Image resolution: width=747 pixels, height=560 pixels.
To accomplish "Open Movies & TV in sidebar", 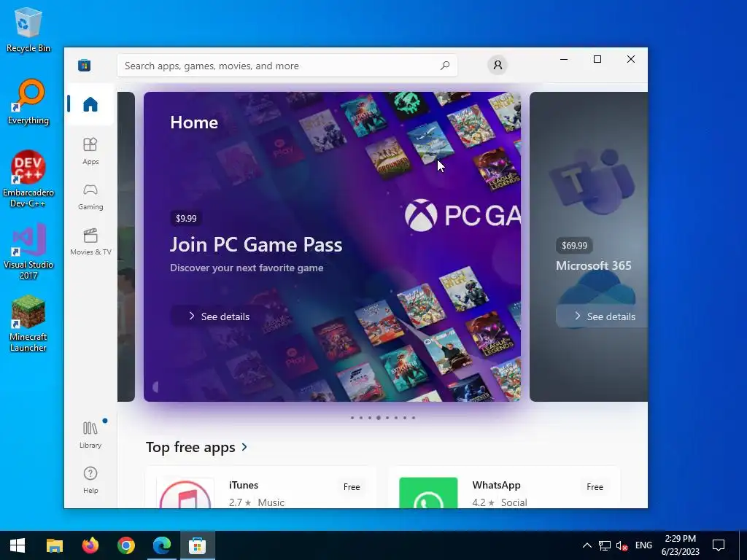I will point(90,242).
